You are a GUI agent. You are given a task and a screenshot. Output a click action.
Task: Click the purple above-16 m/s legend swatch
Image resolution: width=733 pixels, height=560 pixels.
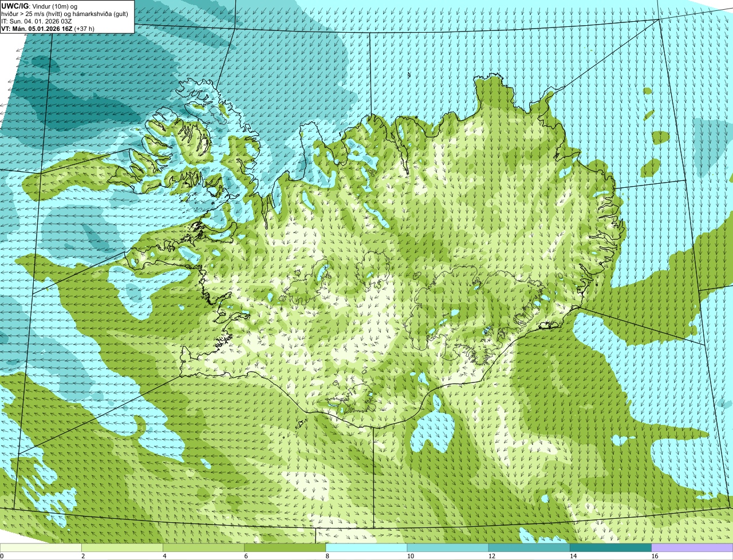click(x=692, y=548)
